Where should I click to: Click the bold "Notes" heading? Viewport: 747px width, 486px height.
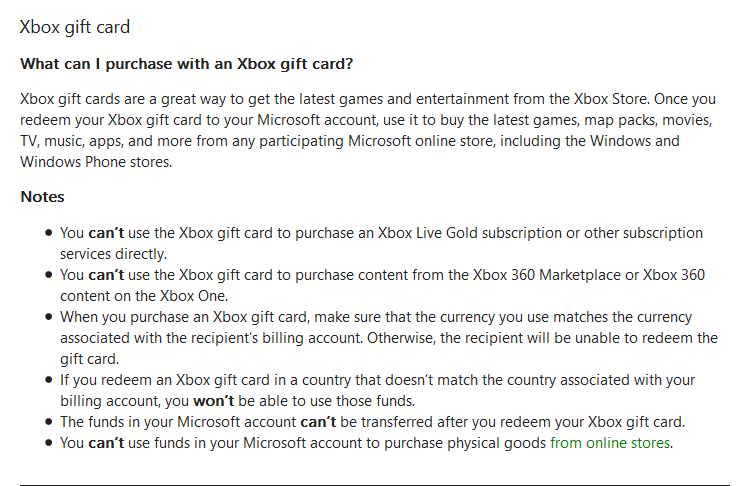tap(42, 197)
